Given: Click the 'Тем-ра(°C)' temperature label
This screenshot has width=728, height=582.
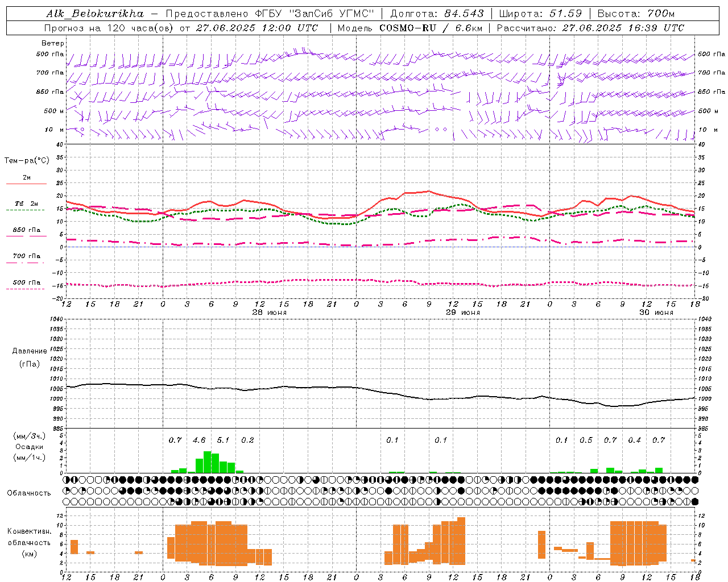Looking at the screenshot, I should click(27, 161).
